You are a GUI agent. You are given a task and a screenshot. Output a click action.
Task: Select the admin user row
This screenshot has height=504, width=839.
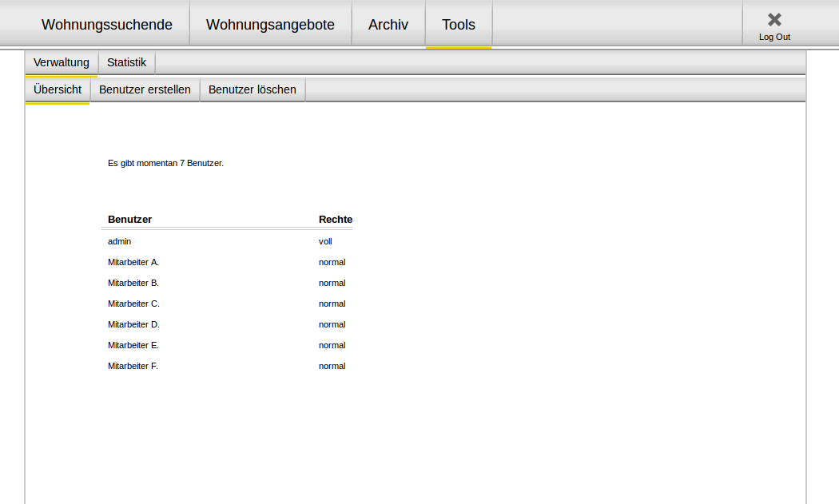pos(120,241)
